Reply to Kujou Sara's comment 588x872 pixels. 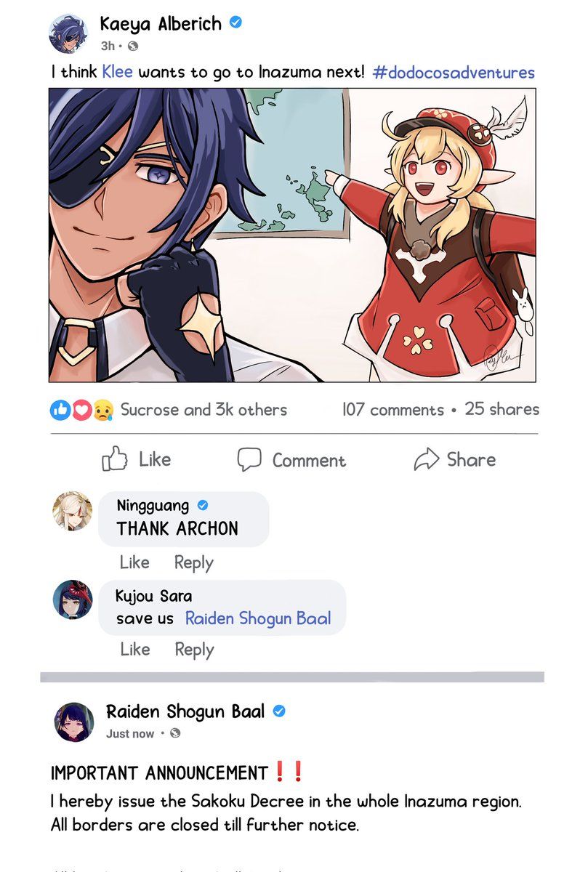[x=194, y=650]
